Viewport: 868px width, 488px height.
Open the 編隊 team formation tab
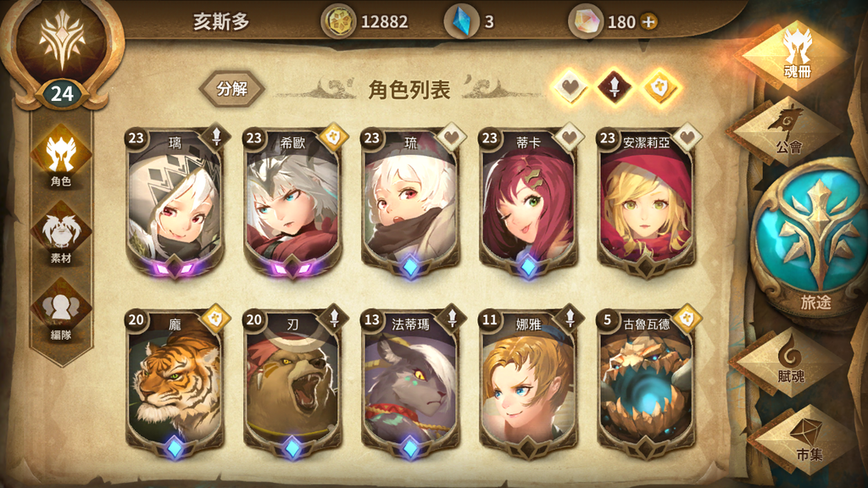pos(61,311)
